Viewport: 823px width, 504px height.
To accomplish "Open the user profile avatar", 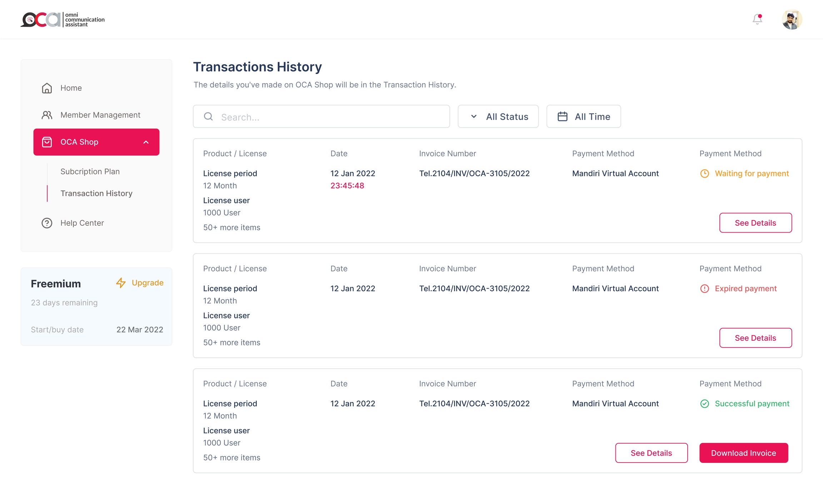I will tap(792, 20).
